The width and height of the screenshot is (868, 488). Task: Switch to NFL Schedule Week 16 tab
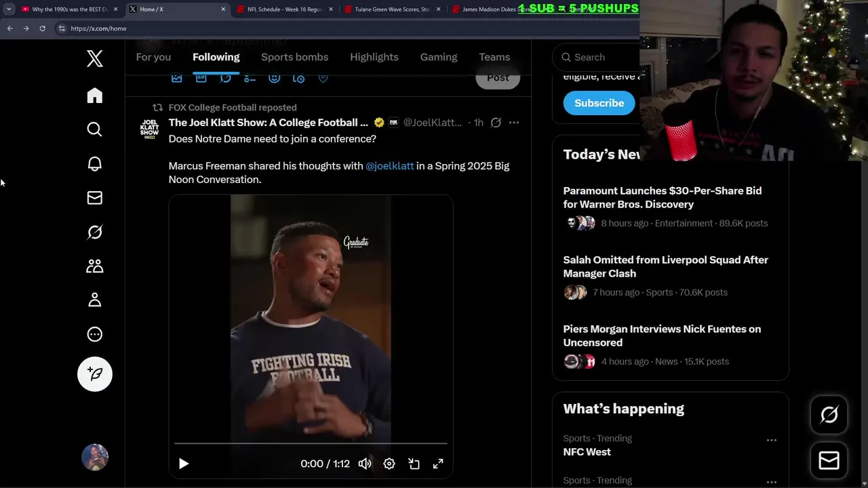pyautogui.click(x=284, y=9)
